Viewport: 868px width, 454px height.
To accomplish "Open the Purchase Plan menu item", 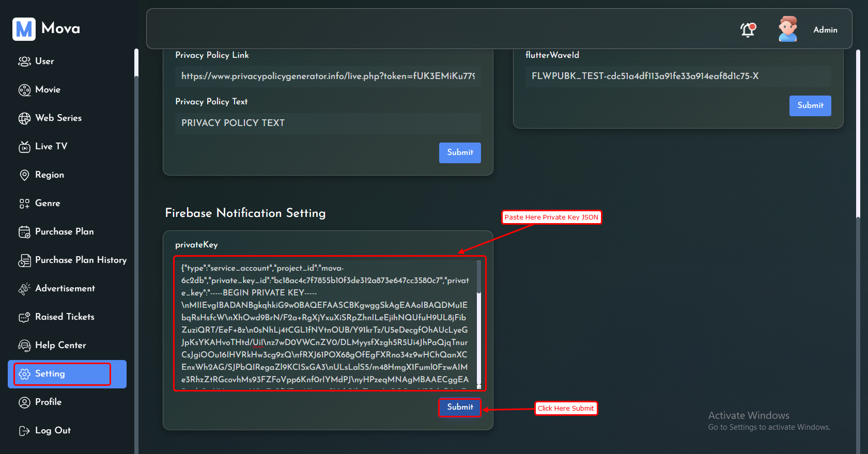I will pos(64,232).
